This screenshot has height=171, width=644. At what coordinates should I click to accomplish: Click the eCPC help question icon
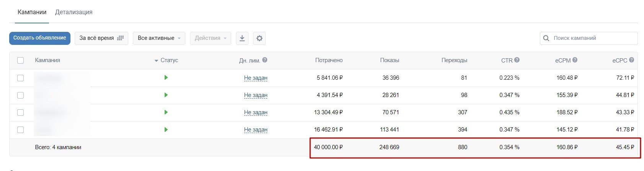click(x=631, y=60)
